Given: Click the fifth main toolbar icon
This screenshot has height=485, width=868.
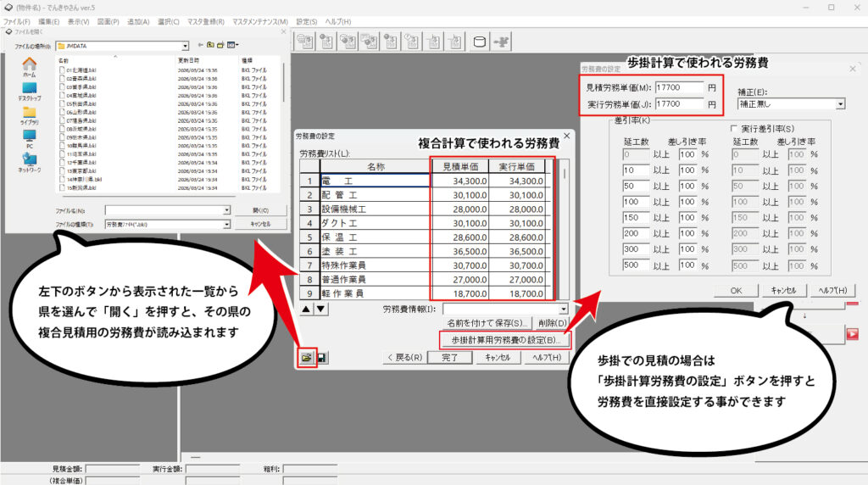Looking at the screenshot, I should tap(391, 42).
